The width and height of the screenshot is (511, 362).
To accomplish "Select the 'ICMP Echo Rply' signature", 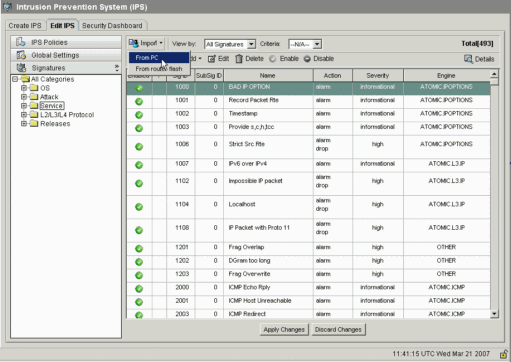I will pos(249,287).
